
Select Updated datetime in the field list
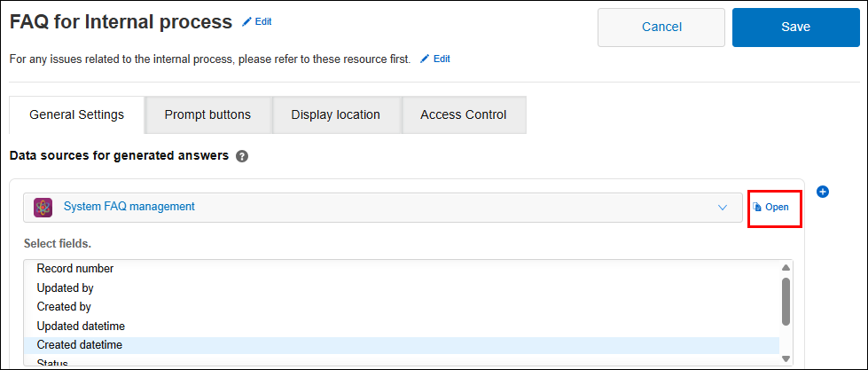coord(81,326)
